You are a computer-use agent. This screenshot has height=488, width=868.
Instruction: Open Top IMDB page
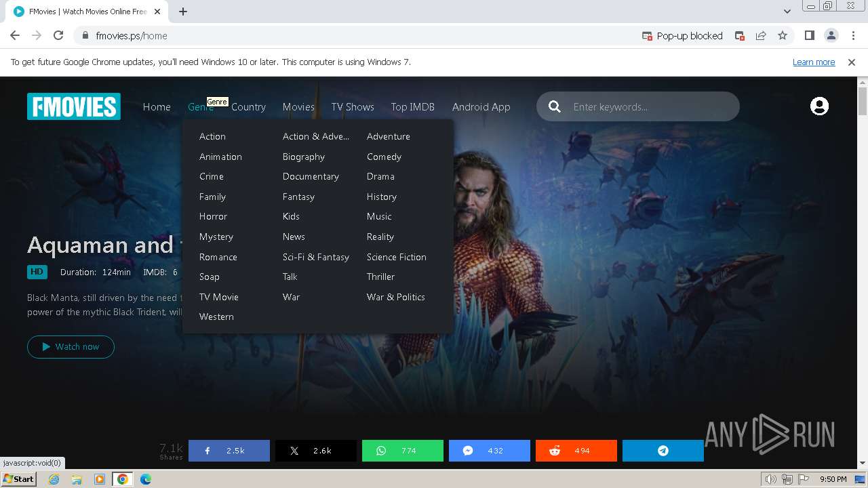coord(412,107)
